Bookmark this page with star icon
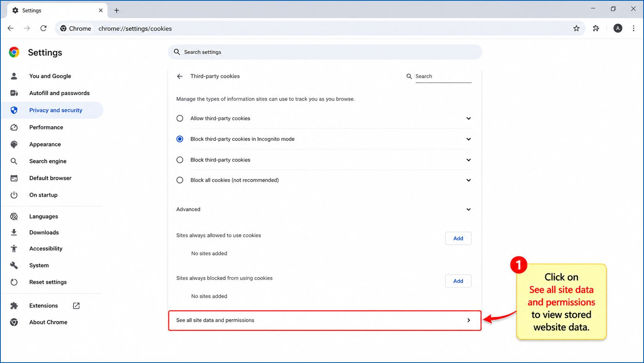Screen dimensions: 644x363 tap(576, 28)
